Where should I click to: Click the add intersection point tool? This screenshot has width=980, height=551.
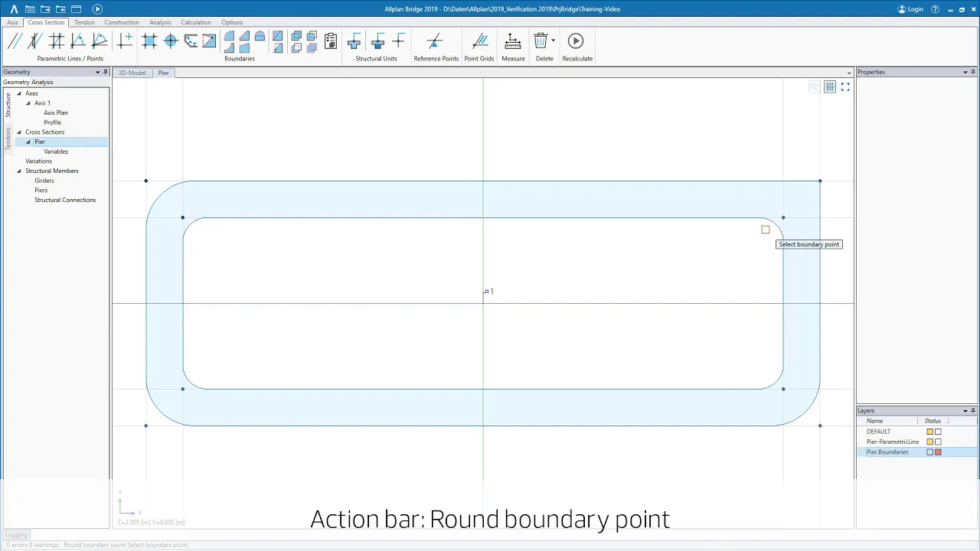point(125,41)
